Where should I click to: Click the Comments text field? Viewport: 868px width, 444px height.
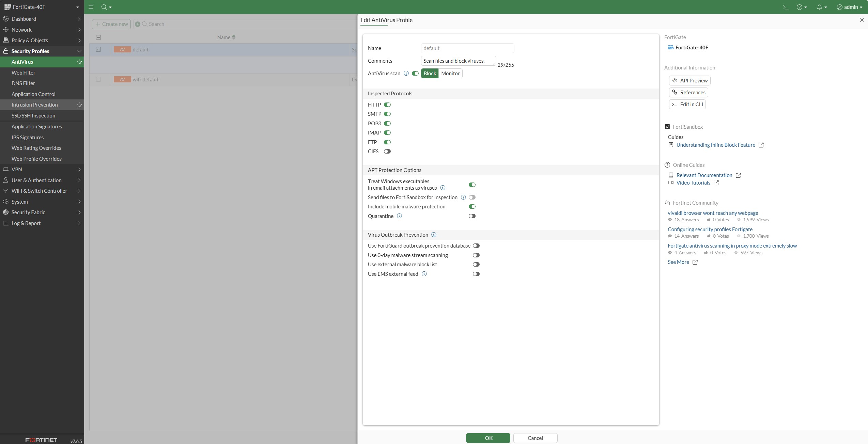tap(459, 61)
